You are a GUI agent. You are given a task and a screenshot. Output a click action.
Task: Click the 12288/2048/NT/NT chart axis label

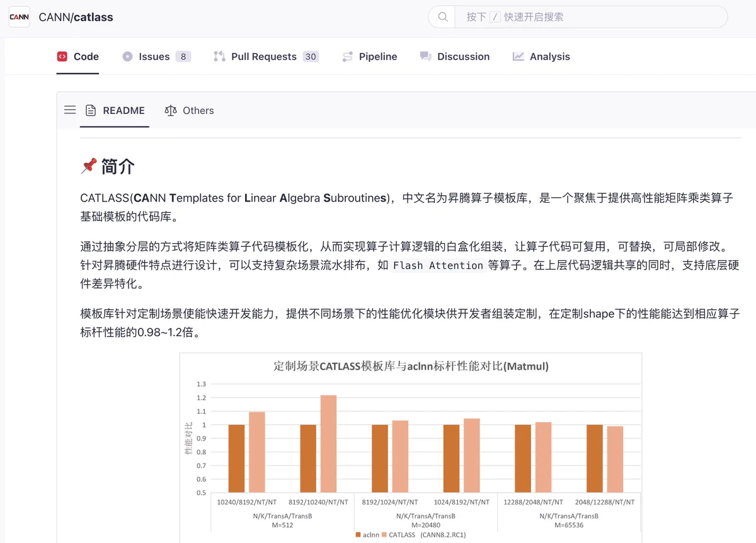533,502
